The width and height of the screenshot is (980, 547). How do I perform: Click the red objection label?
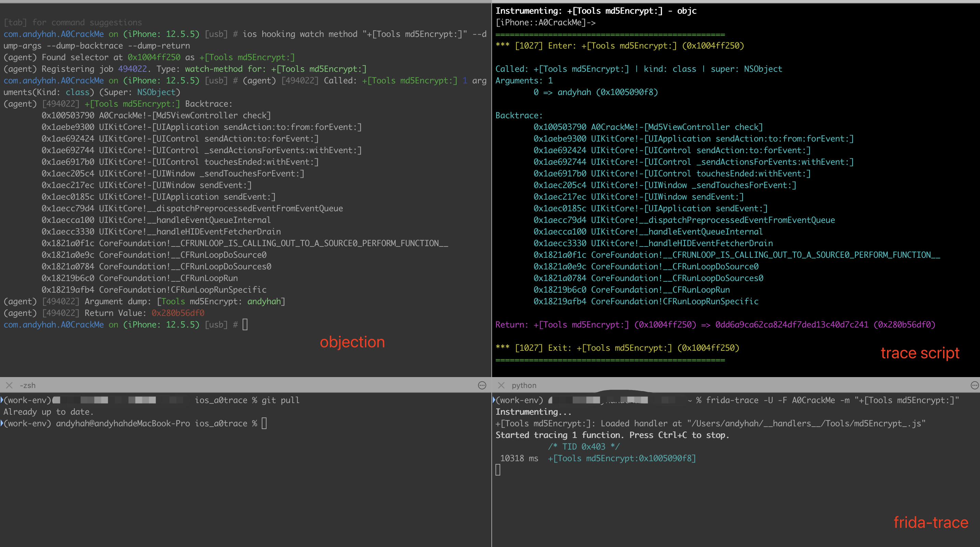pos(352,342)
